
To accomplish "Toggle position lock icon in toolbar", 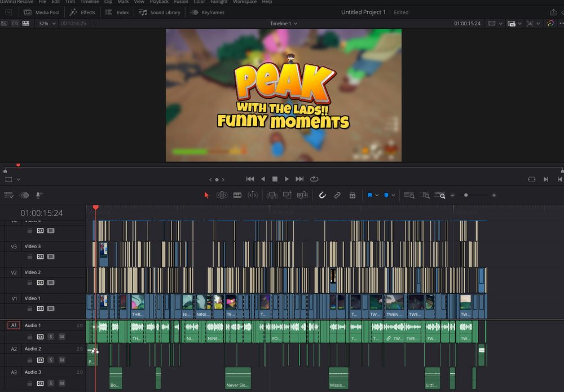I will 352,195.
